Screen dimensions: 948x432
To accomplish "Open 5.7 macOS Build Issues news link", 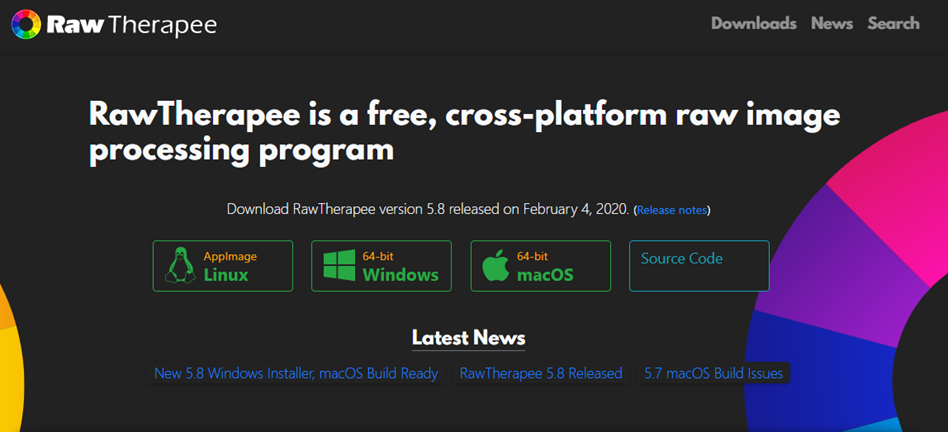I will pos(713,373).
